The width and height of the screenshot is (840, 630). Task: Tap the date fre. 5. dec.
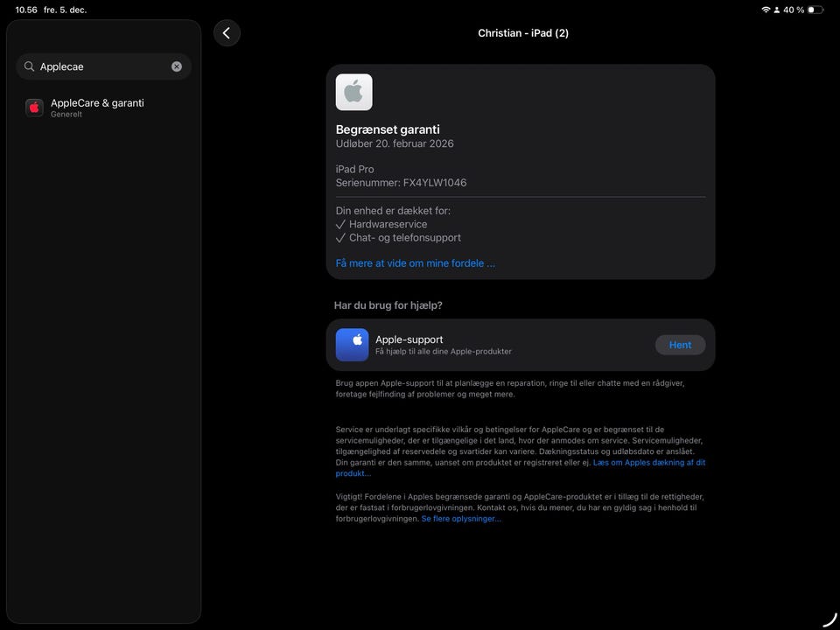tap(65, 10)
